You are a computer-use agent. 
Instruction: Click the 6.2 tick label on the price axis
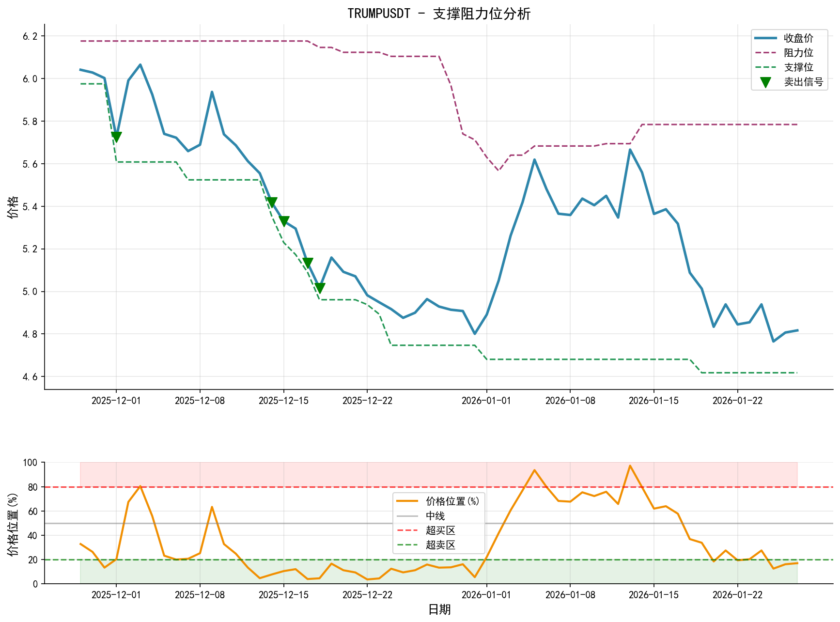point(30,36)
